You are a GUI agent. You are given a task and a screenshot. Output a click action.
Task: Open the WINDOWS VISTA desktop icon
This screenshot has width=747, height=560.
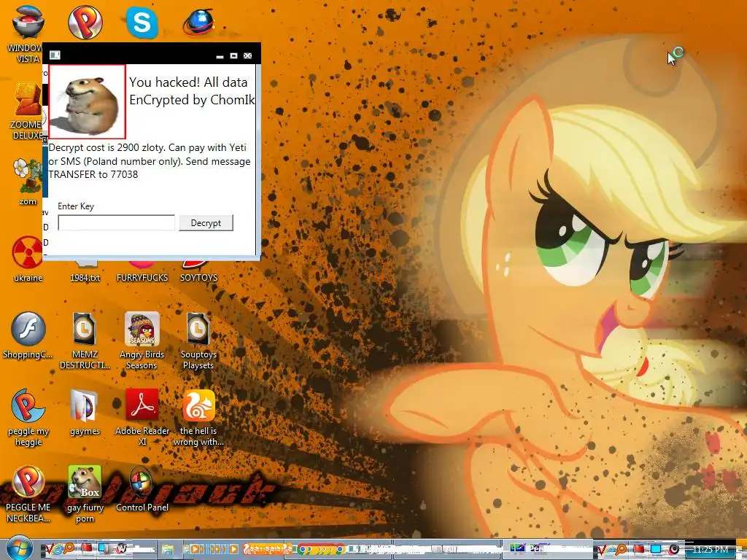click(x=28, y=21)
